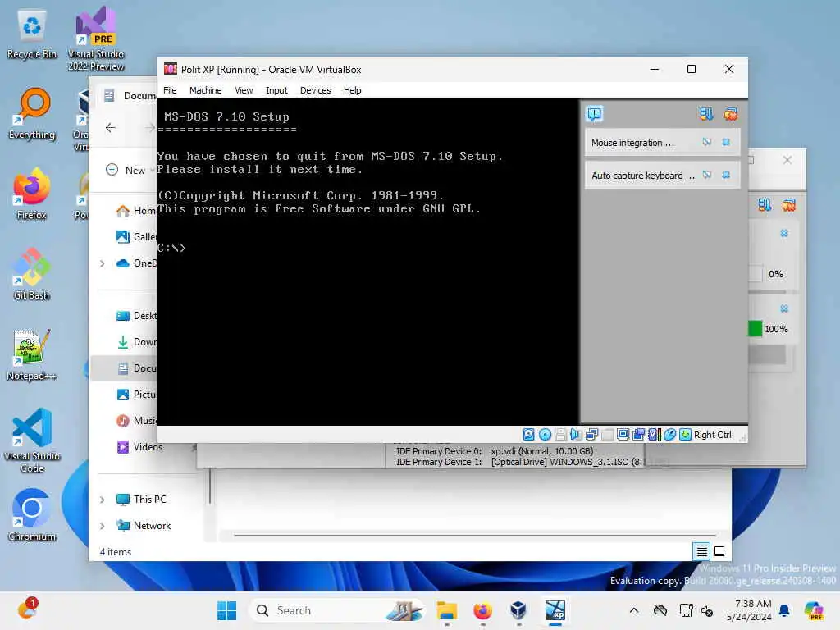Viewport: 840px width, 630px height.
Task: Click the overlapping-screens indicator left of the V icon
Action: click(x=638, y=435)
